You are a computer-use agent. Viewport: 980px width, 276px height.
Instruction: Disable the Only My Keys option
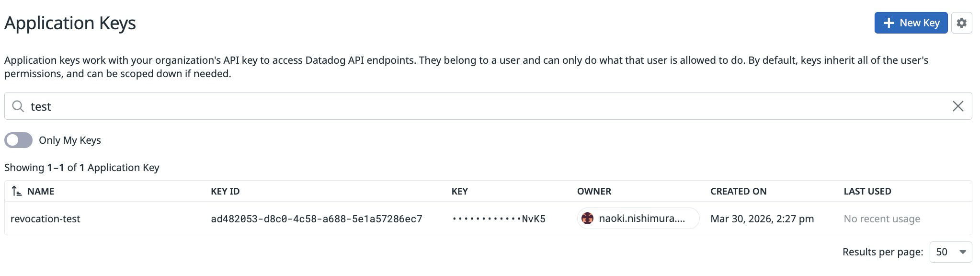click(19, 140)
